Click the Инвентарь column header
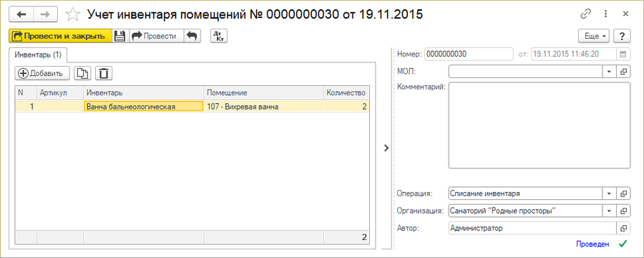The height and width of the screenshot is (258, 644). [x=143, y=92]
